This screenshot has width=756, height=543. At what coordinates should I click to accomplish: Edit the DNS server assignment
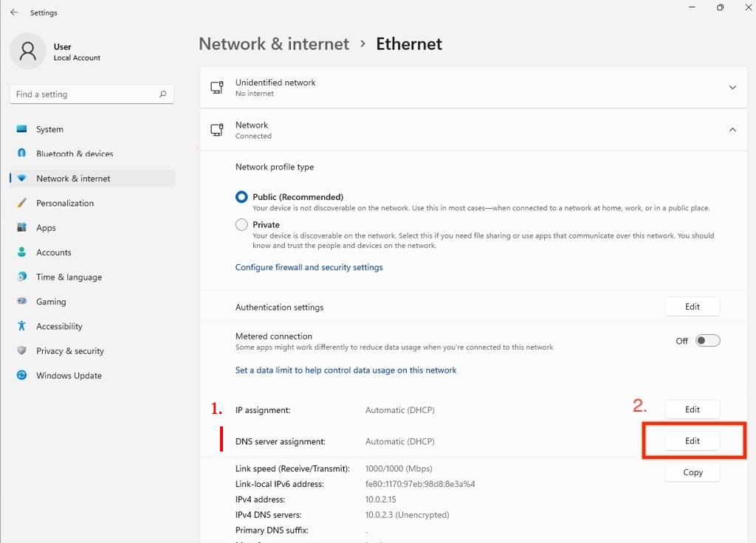[692, 441]
